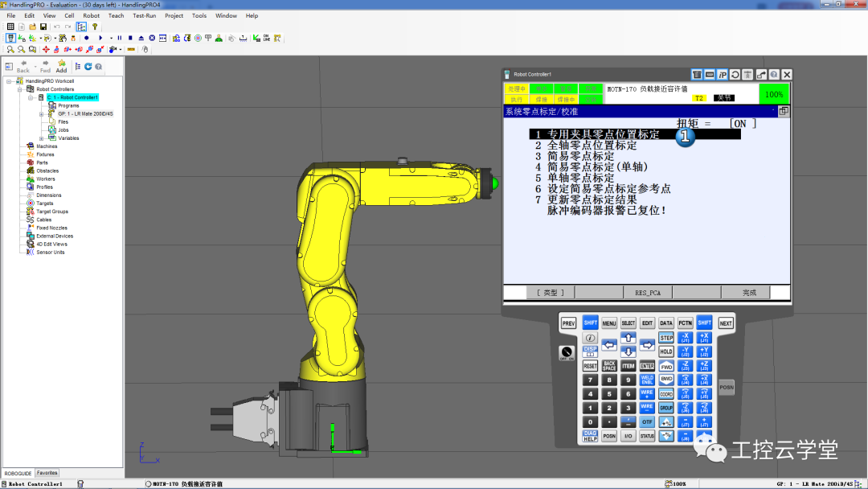
Task: Click the save cell toolbar icon
Action: coord(43,27)
